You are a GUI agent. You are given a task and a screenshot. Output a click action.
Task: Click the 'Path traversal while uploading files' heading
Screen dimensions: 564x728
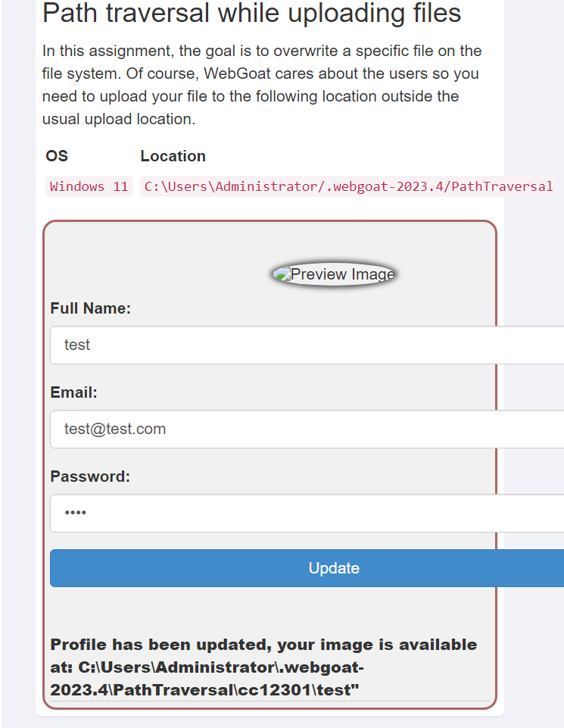pos(252,13)
